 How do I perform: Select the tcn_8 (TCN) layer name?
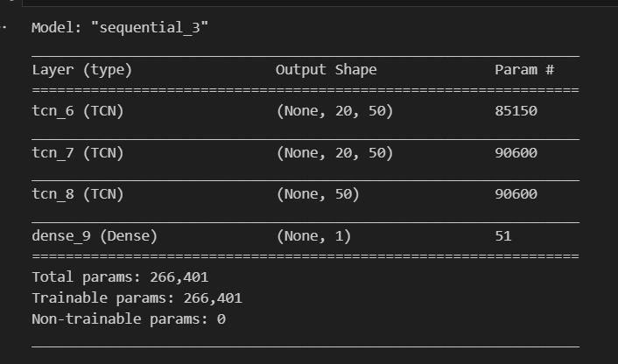click(x=78, y=194)
